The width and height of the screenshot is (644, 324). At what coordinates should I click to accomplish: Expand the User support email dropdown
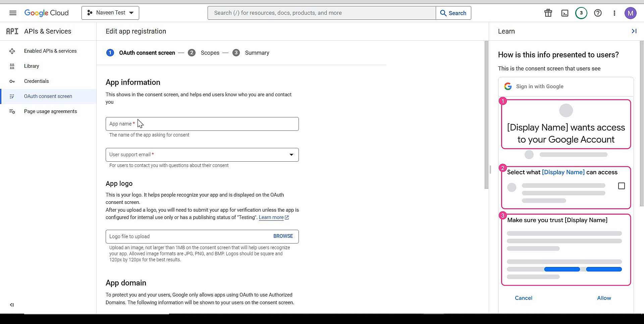coord(291,155)
